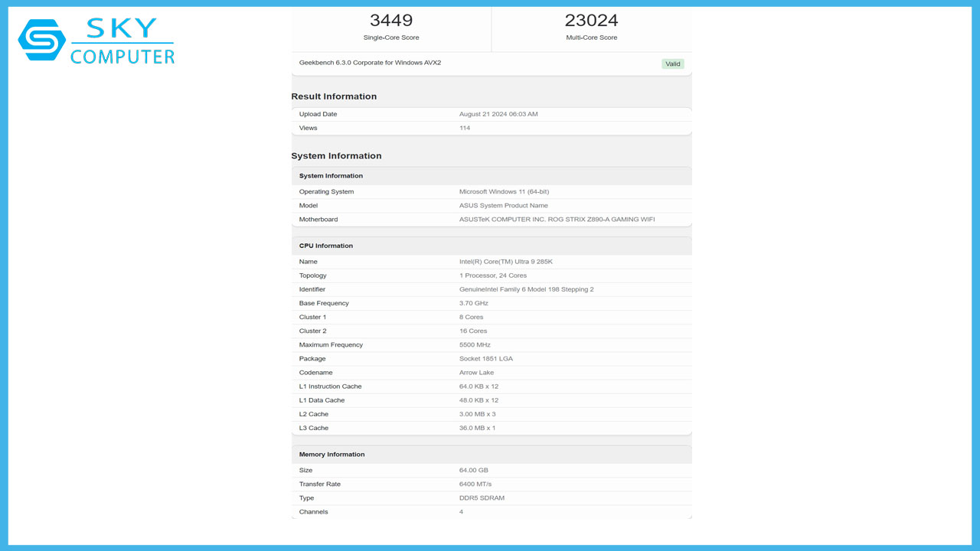Viewport: 980px width, 551px height.
Task: Select the Valid status badge
Action: coord(672,64)
